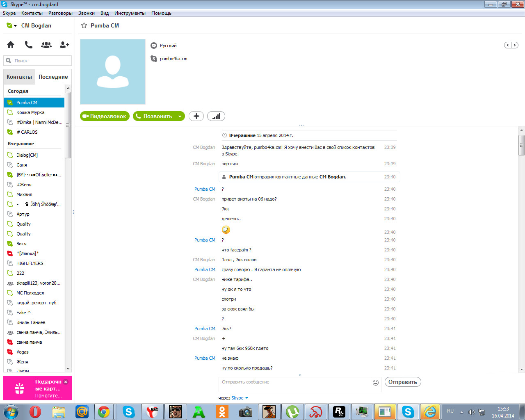Click the pink gift card banner
This screenshot has height=420, width=525.
tap(37, 388)
